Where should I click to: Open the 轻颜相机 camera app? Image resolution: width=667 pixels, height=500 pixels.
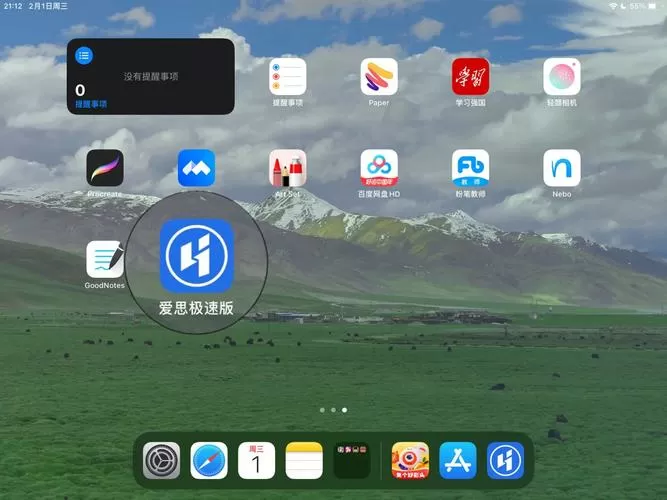pos(562,77)
